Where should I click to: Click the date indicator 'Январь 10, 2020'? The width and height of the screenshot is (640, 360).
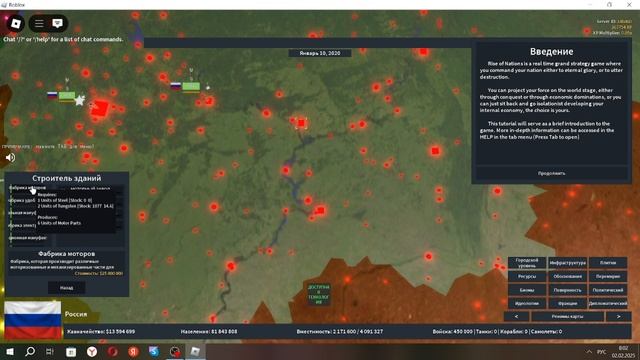click(320, 53)
